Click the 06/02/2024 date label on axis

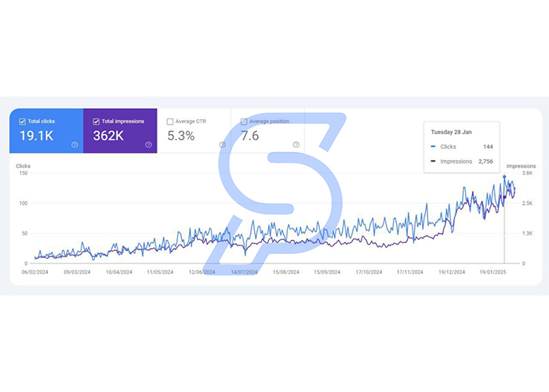(x=35, y=272)
